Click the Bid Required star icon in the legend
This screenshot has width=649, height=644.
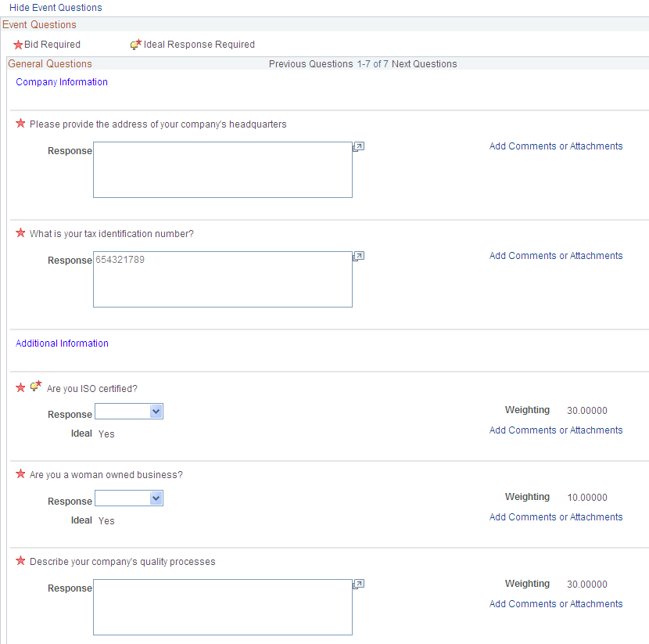click(x=18, y=45)
